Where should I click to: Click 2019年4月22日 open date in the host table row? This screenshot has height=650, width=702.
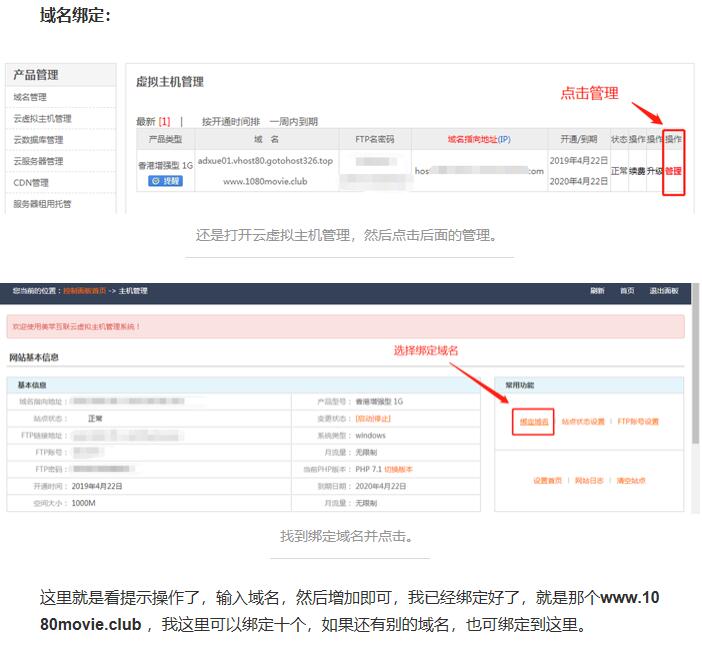pos(578,161)
